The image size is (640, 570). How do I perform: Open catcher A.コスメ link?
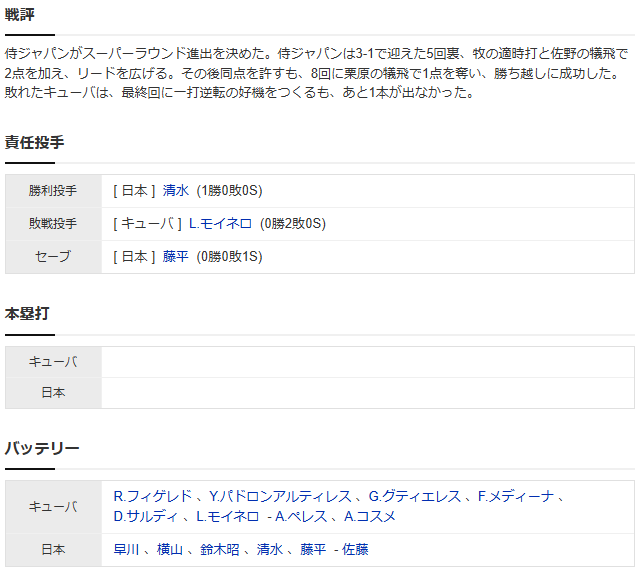pyautogui.click(x=370, y=517)
